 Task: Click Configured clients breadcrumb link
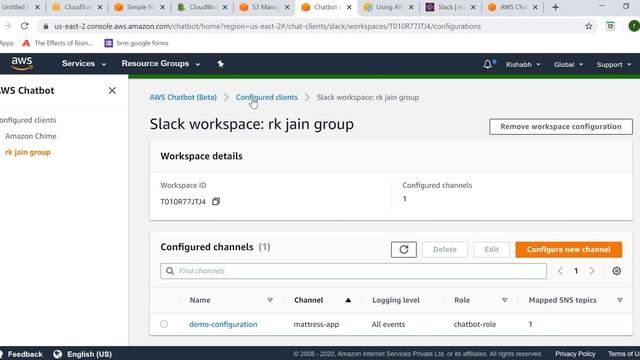tap(267, 97)
